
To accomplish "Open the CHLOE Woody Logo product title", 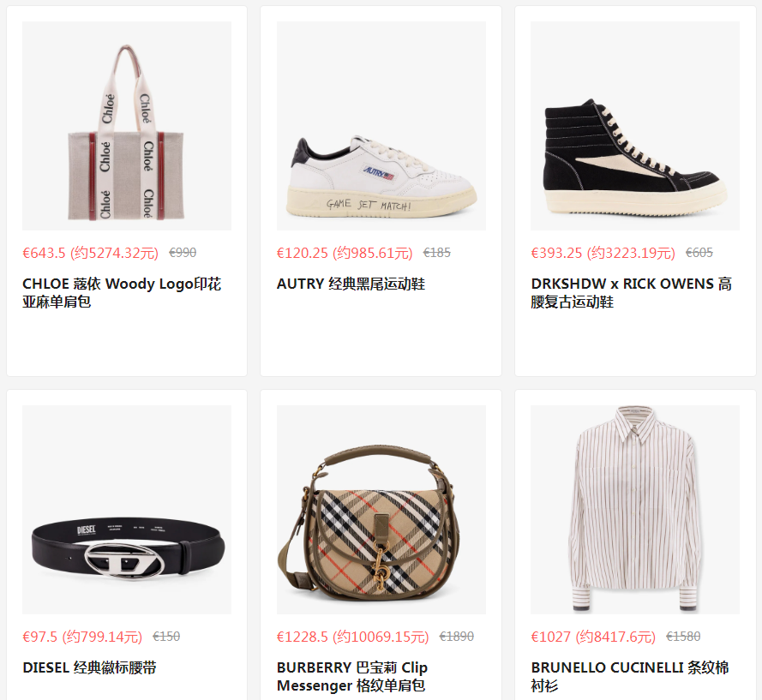I will pyautogui.click(x=122, y=293).
